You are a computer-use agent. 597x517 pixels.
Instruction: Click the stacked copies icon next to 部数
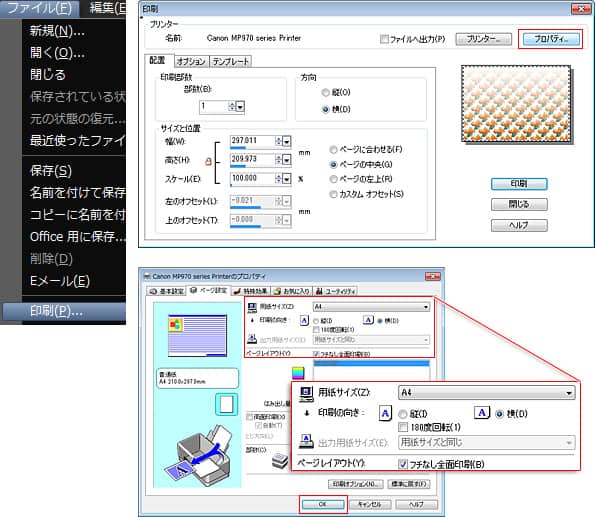click(x=279, y=461)
